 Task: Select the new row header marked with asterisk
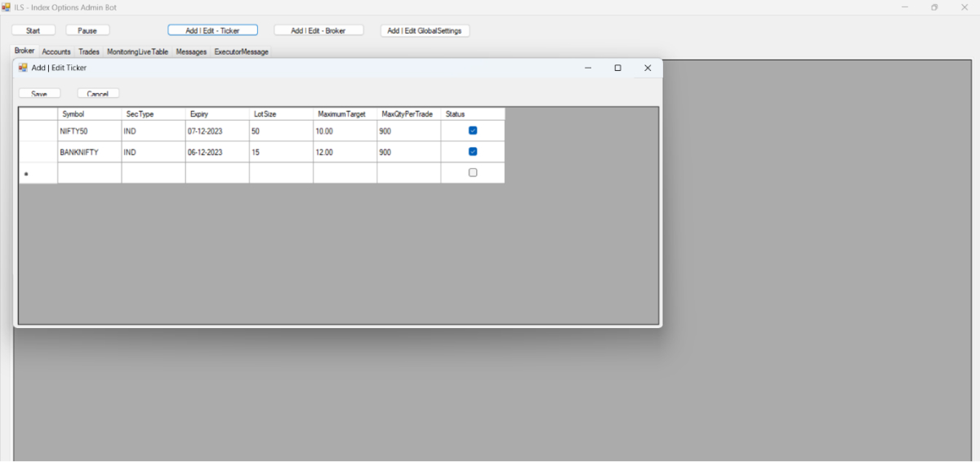click(38, 173)
